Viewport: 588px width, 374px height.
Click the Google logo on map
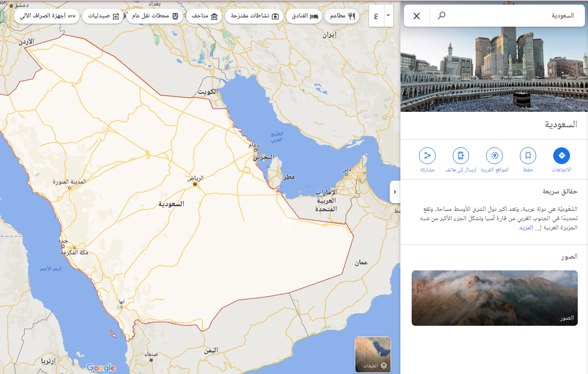(101, 368)
